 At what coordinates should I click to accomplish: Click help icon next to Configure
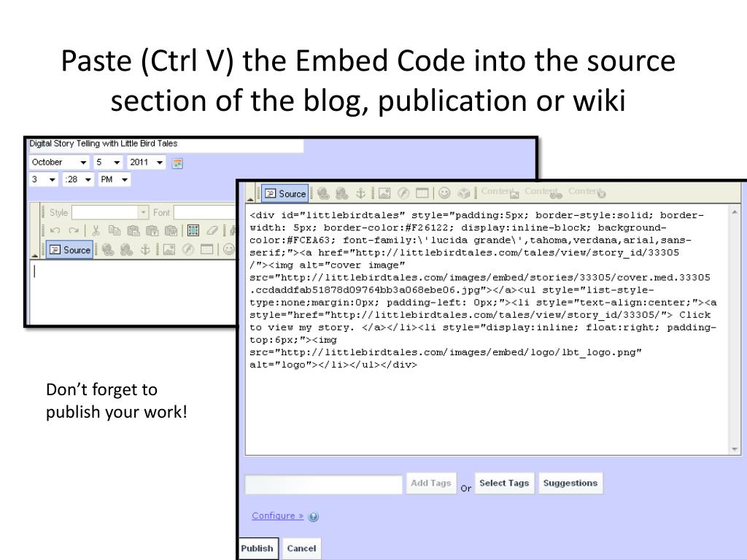[x=313, y=517]
